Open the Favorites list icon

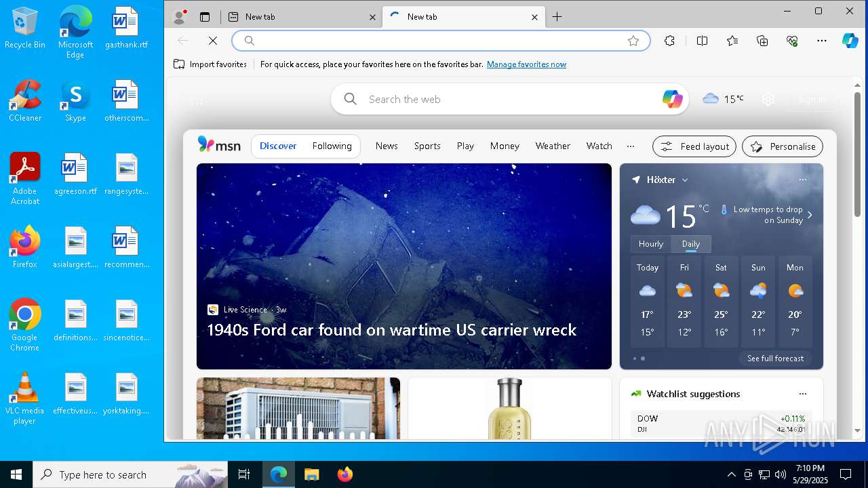click(732, 41)
